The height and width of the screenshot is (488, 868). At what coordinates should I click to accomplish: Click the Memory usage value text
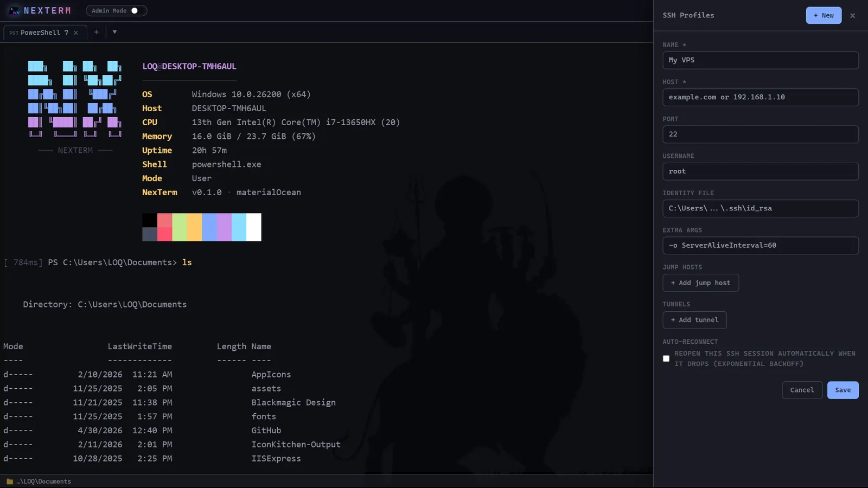(x=253, y=137)
